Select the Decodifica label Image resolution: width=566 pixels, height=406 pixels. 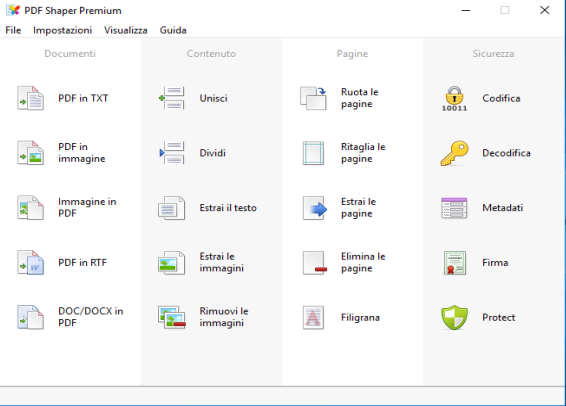click(x=506, y=153)
